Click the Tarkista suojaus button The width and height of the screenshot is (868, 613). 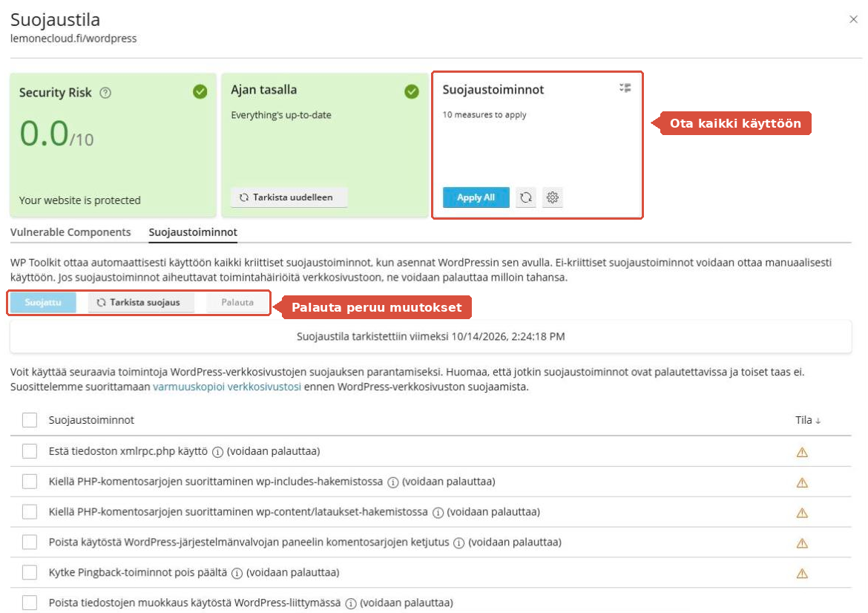pyautogui.click(x=141, y=302)
